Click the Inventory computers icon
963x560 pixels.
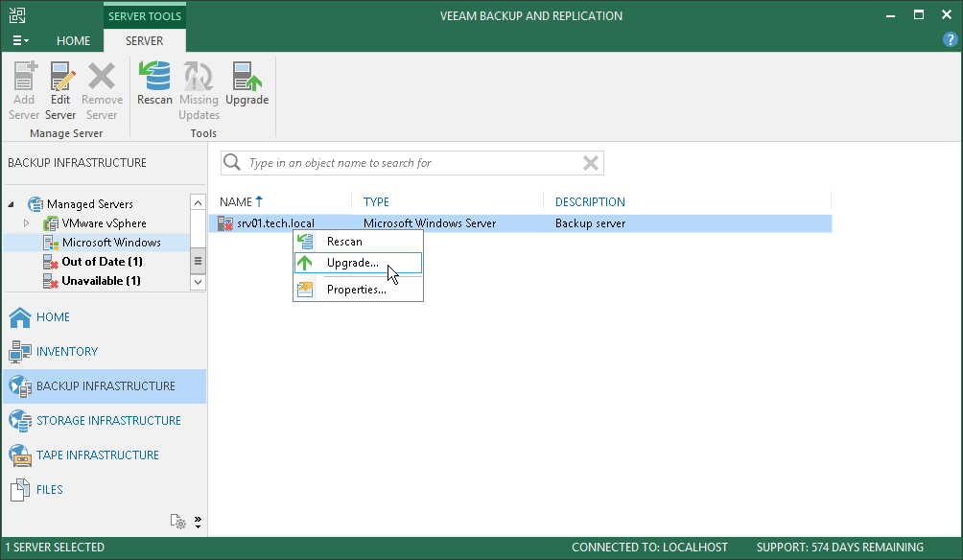(x=19, y=352)
